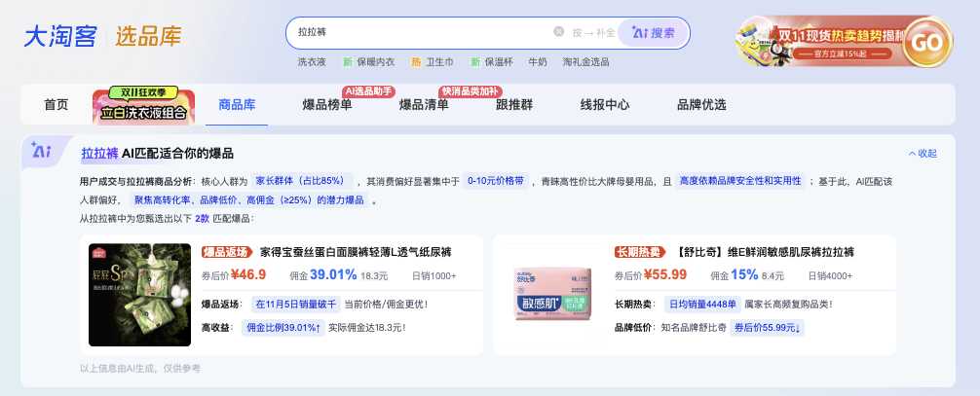Select the 牛奶 search suggestion
This screenshot has width=980, height=396.
pyautogui.click(x=538, y=62)
